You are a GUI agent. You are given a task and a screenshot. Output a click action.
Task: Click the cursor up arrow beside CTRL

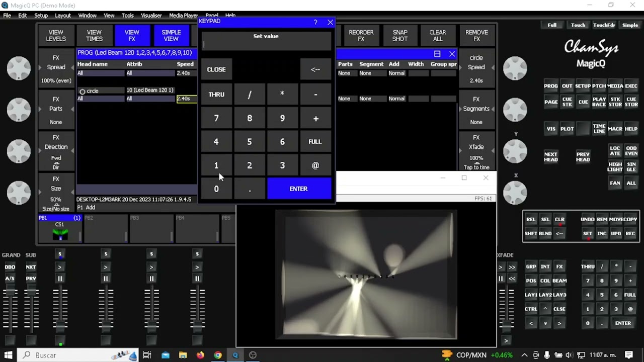545,309
